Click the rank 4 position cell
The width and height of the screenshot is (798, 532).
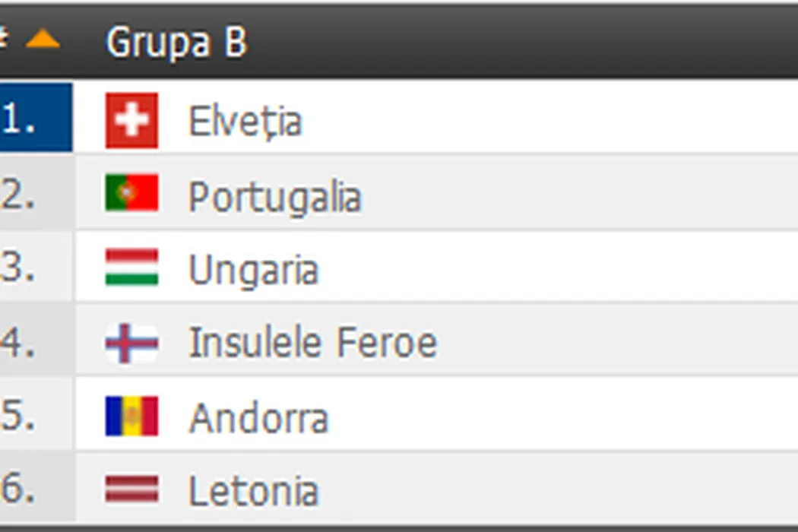point(34,342)
